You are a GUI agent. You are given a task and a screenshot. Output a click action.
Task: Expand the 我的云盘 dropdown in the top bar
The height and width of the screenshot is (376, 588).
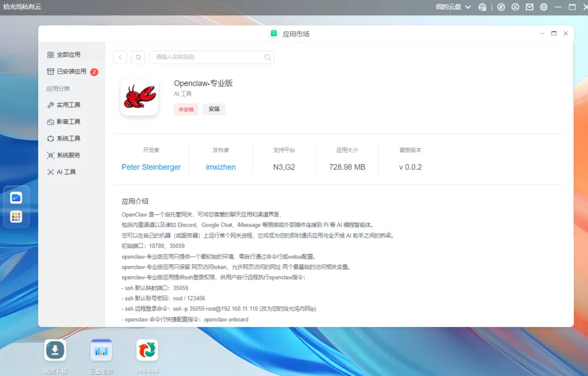click(x=453, y=7)
